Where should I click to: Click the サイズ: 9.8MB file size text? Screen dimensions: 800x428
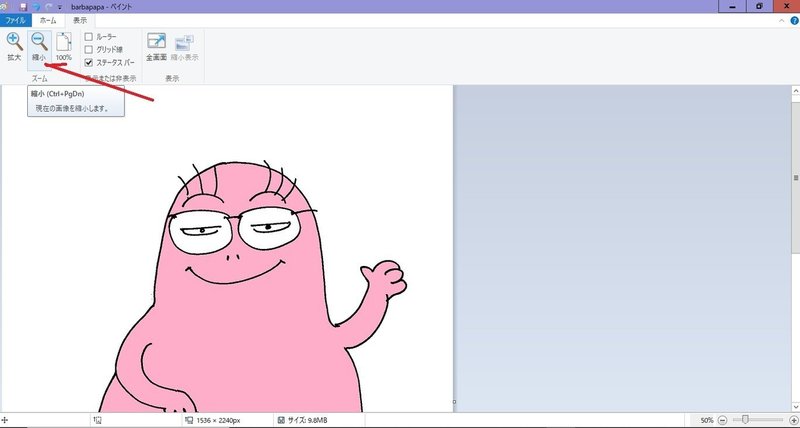307,421
